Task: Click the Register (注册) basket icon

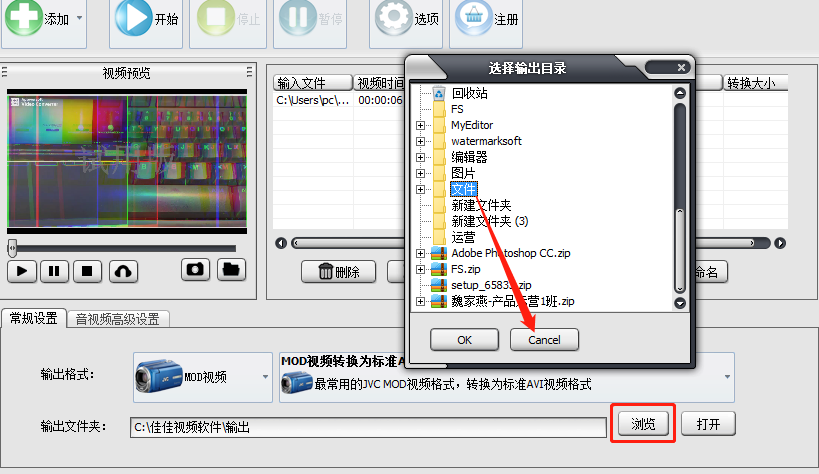Action: tap(473, 17)
